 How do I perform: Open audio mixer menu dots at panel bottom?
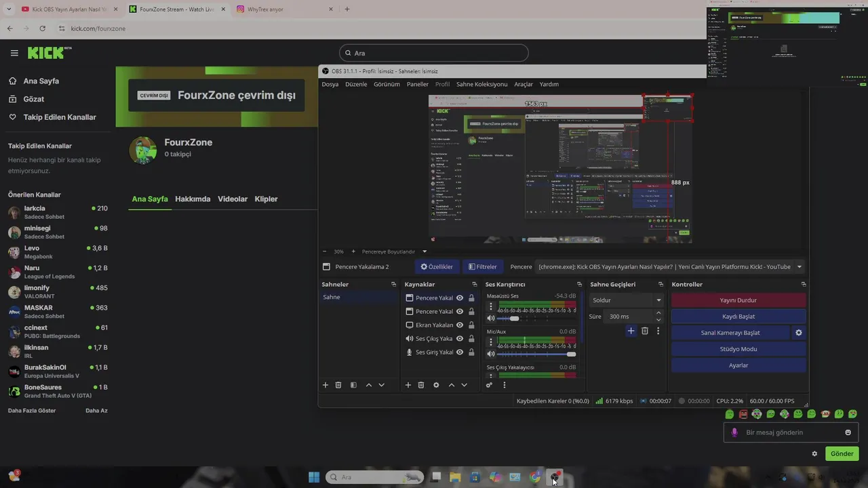(x=504, y=385)
